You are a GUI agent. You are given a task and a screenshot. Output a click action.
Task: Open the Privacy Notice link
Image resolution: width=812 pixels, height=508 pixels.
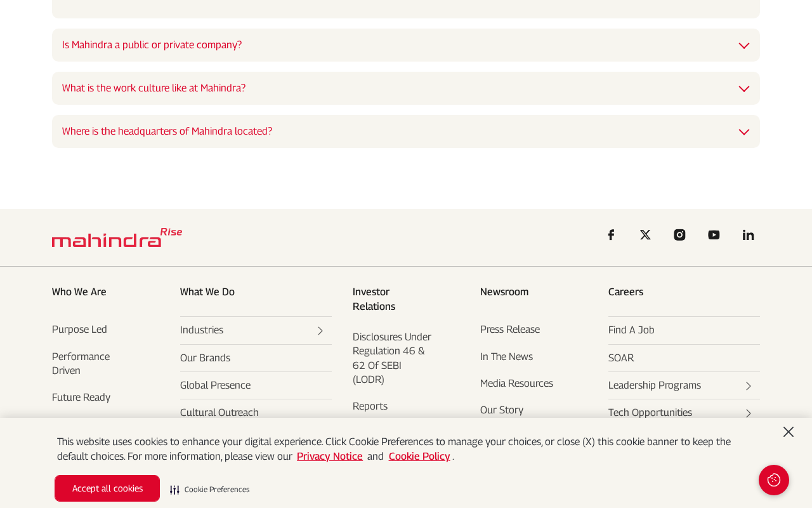point(330,456)
